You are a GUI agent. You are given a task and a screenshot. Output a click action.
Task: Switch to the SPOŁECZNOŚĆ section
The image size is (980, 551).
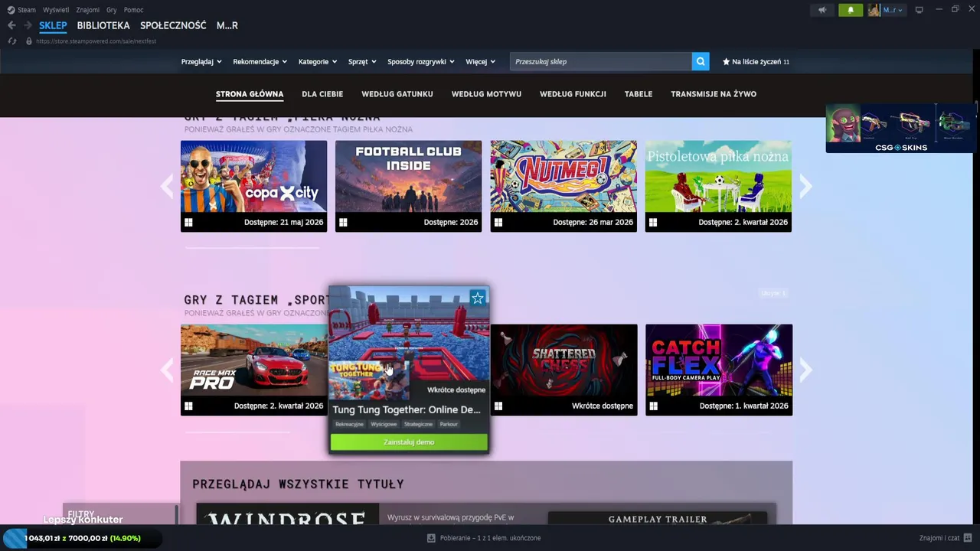click(173, 25)
